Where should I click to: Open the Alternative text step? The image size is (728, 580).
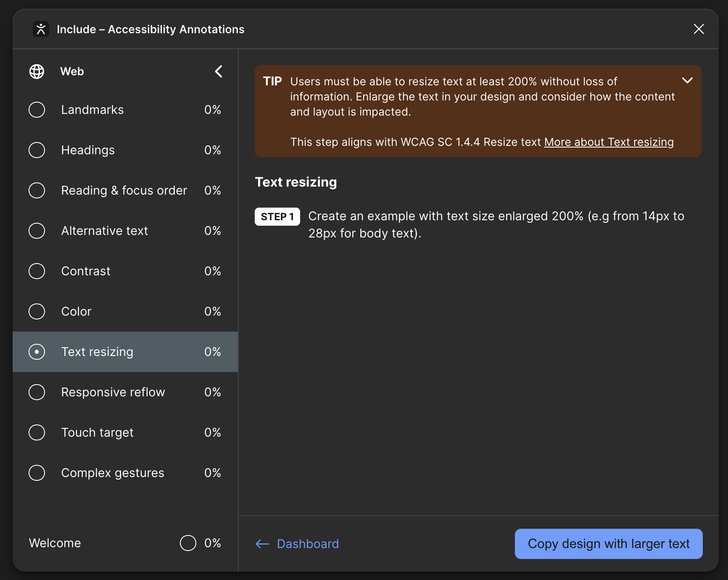(x=105, y=231)
